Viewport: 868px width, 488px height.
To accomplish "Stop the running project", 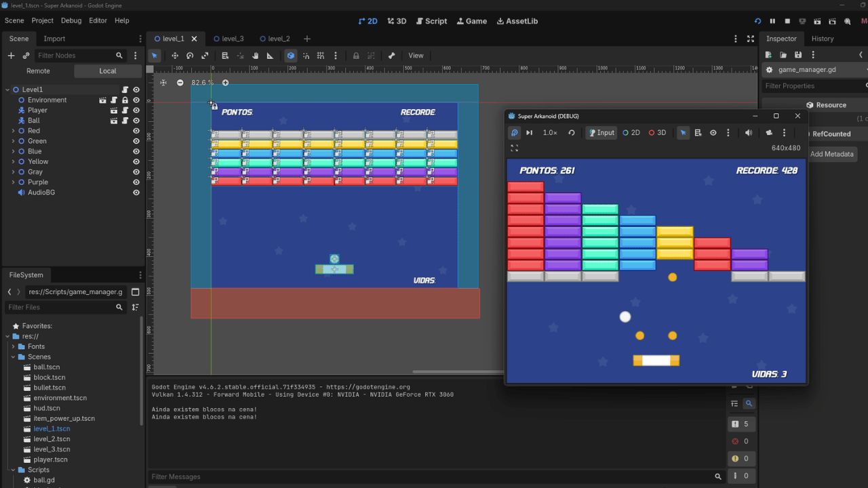I will coord(787,21).
